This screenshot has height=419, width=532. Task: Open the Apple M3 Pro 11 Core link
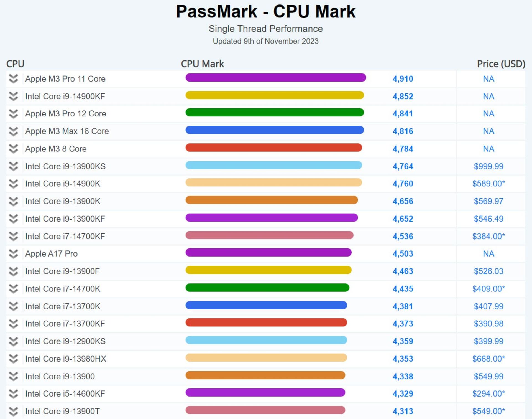[65, 79]
